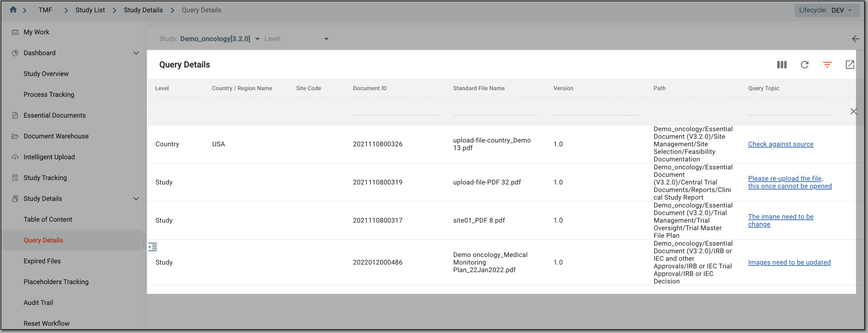Select Expired Files in sidebar
This screenshot has height=333, width=868.
pos(42,261)
